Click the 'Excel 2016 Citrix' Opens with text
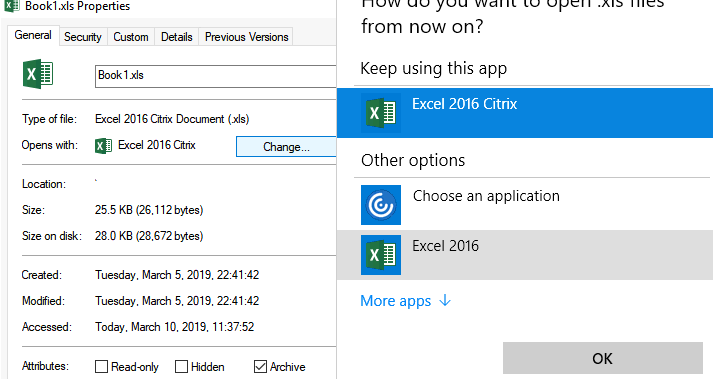The image size is (713, 386). pos(157,145)
